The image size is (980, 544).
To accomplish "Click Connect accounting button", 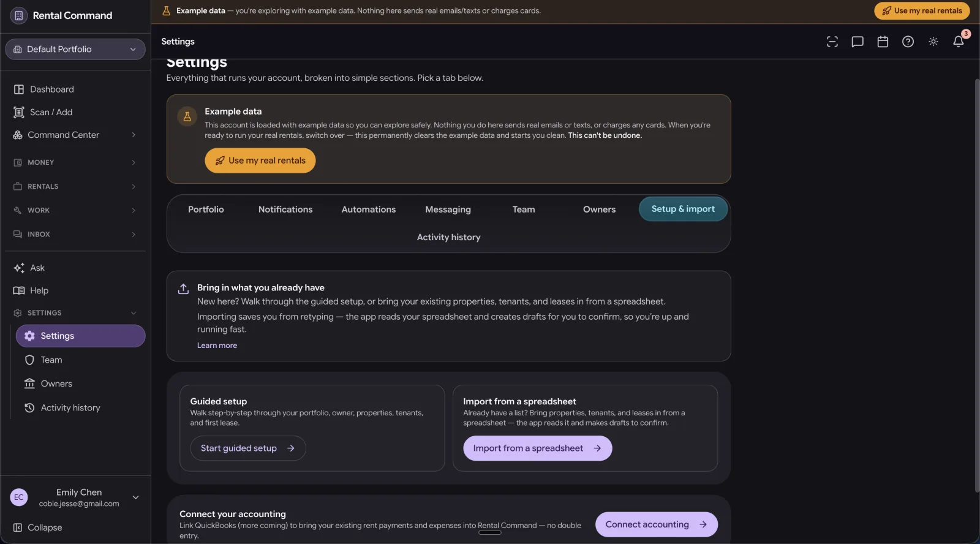I will (x=657, y=524).
